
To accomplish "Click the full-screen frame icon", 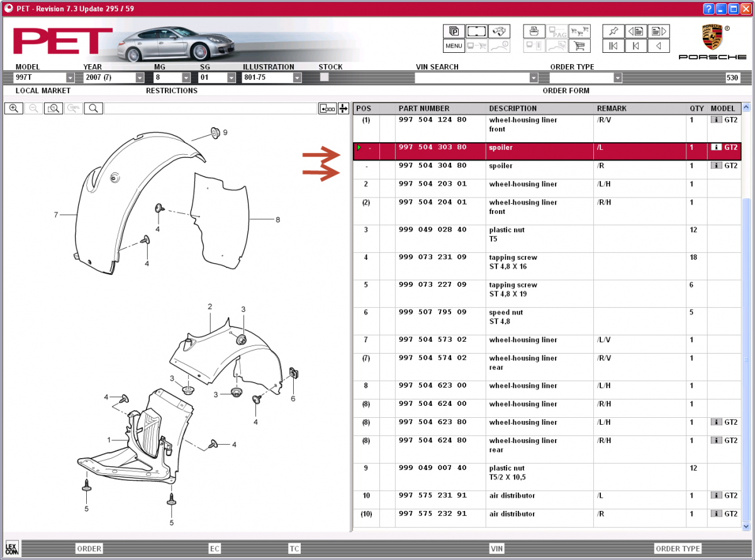I will click(476, 31).
